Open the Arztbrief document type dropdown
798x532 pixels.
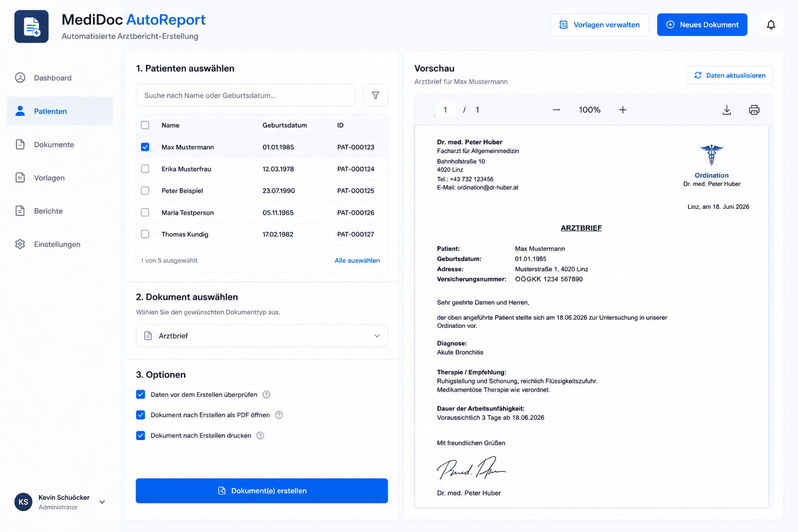point(262,336)
